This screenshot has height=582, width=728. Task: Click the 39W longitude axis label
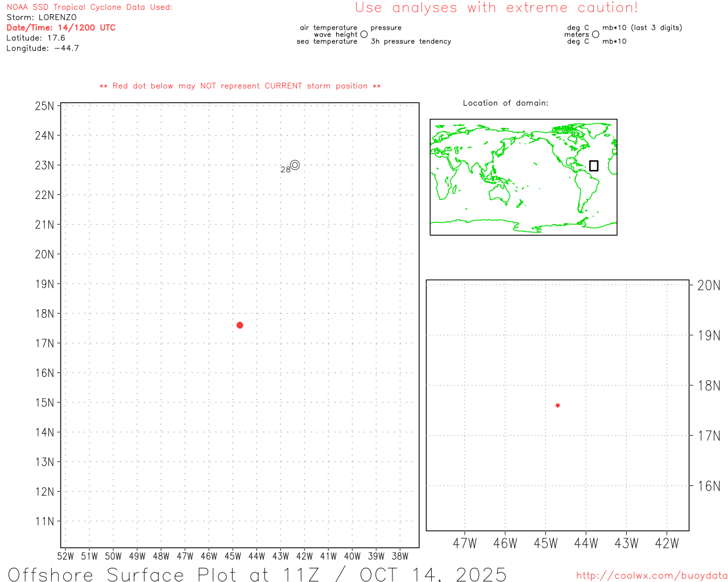pos(376,556)
